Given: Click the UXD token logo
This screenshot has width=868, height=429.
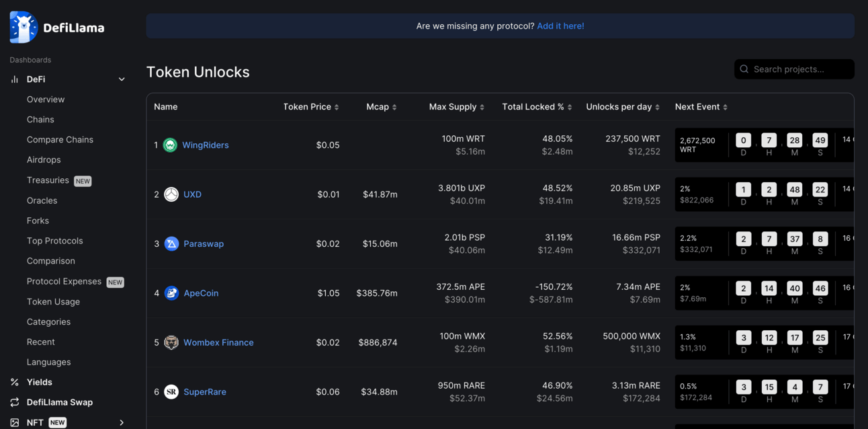Looking at the screenshot, I should click(171, 194).
